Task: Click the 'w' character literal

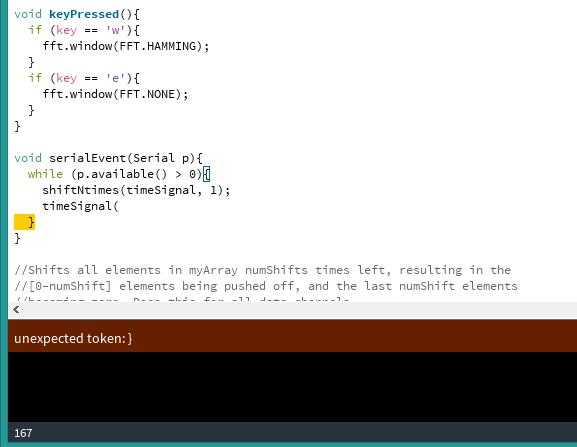Action: [x=115, y=30]
